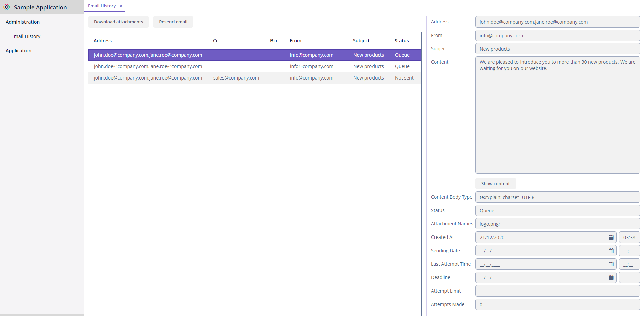Open Email History from the sidebar
The image size is (644, 316).
[x=26, y=36]
